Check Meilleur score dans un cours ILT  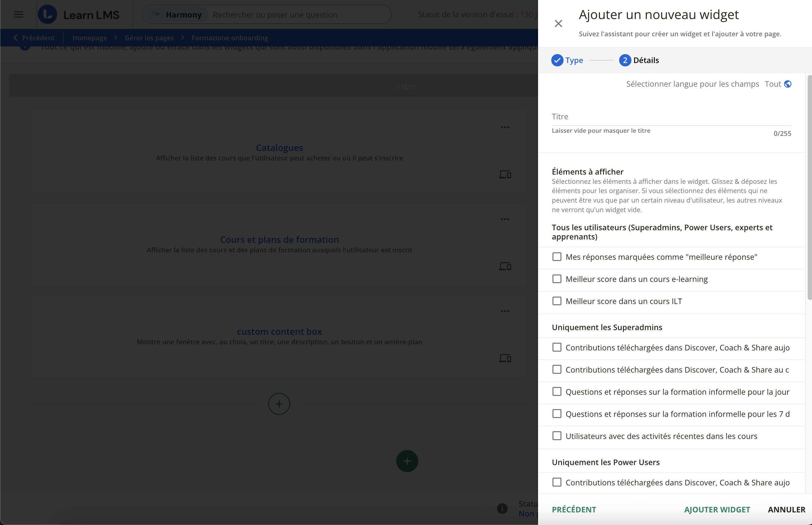coord(557,301)
